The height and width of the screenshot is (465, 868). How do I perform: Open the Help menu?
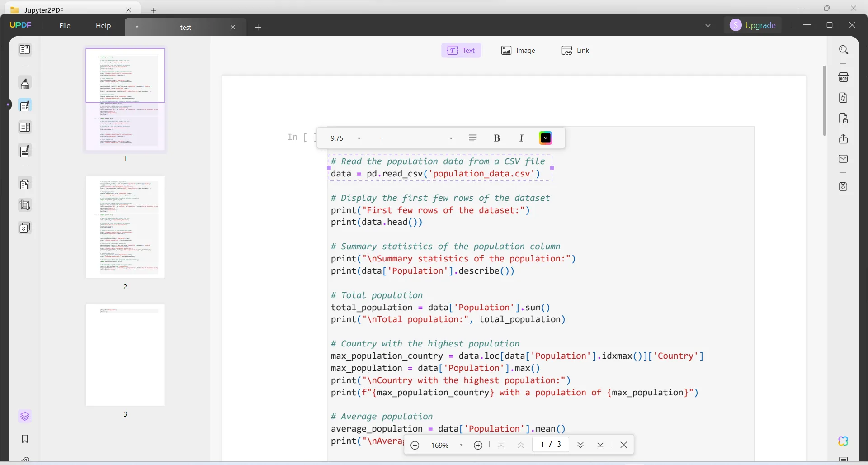(x=103, y=26)
